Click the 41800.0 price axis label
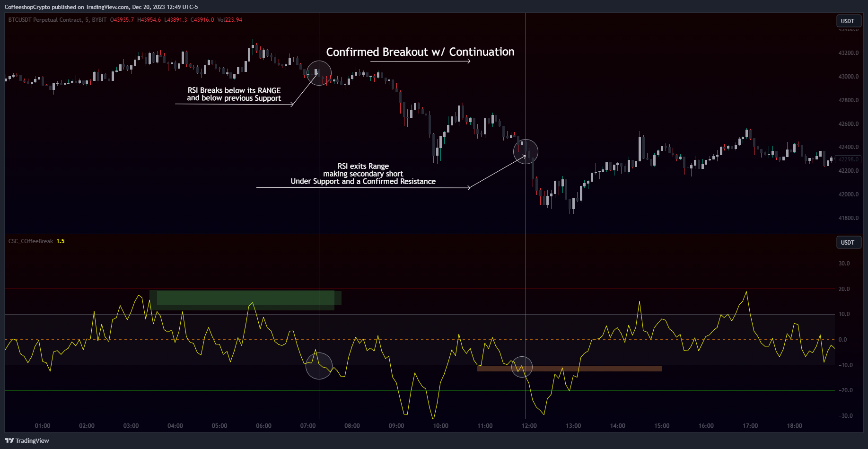Image resolution: width=868 pixels, height=449 pixels. (x=849, y=218)
